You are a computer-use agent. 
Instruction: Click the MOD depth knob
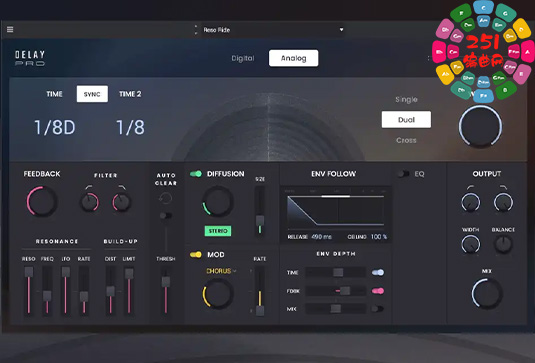coord(218,293)
